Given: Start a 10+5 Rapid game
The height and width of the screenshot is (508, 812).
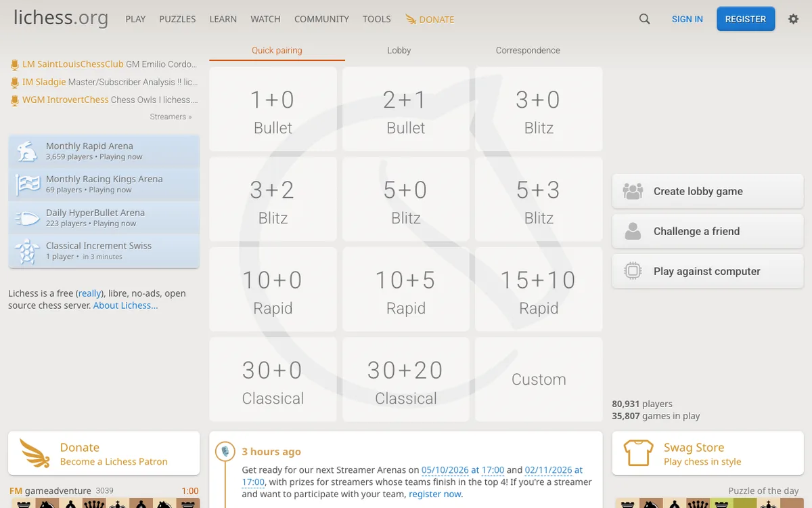Looking at the screenshot, I should pos(406,289).
